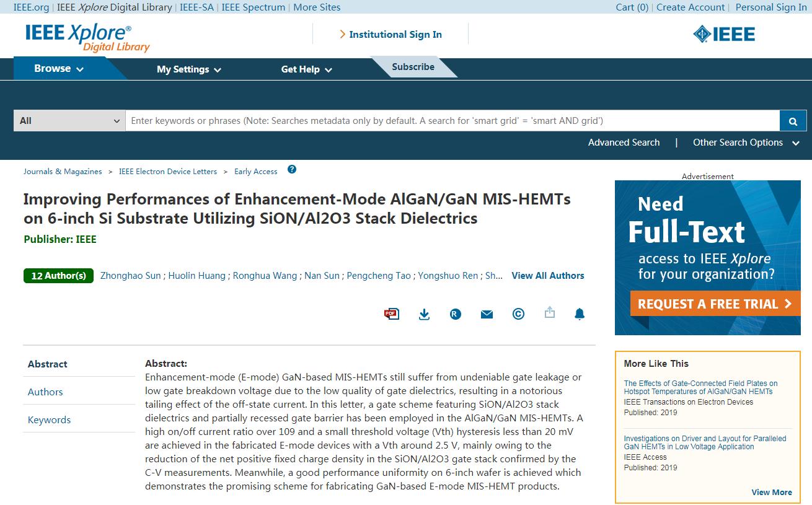The image size is (812, 505).
Task: Click the article title heading
Action: [297, 209]
